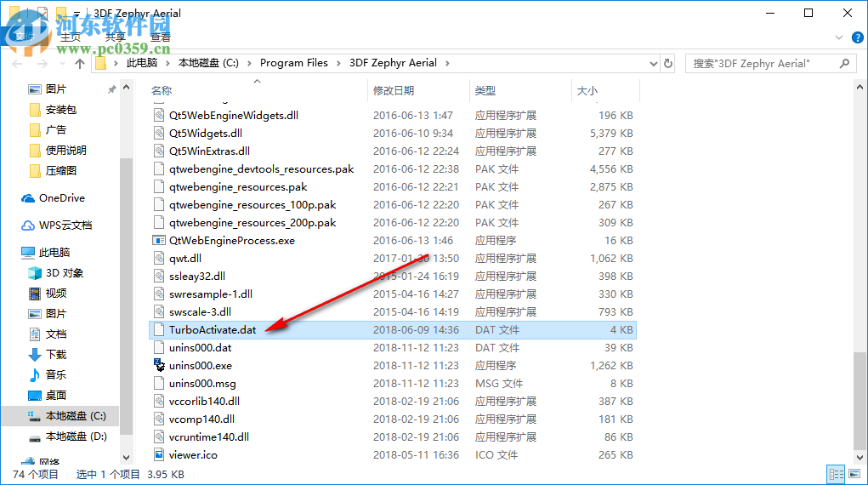This screenshot has height=485, width=868.
Task: Click file list scroll up arrow
Action: click(x=859, y=87)
